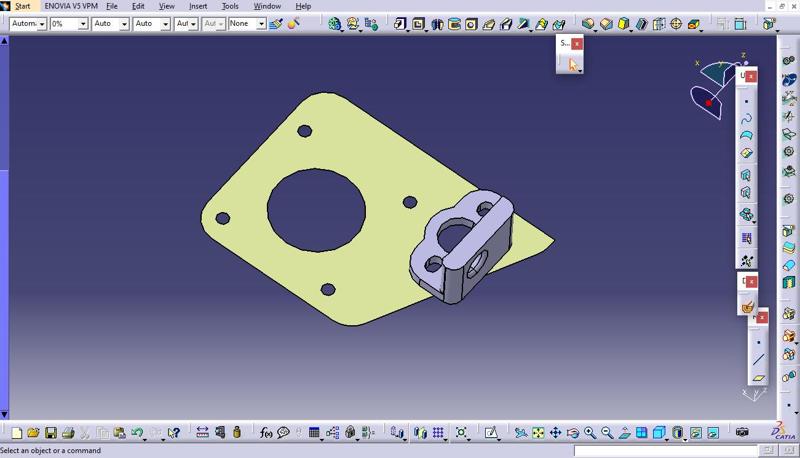Select the Slot tool icon
The height and width of the screenshot is (458, 800).
pos(506,24)
